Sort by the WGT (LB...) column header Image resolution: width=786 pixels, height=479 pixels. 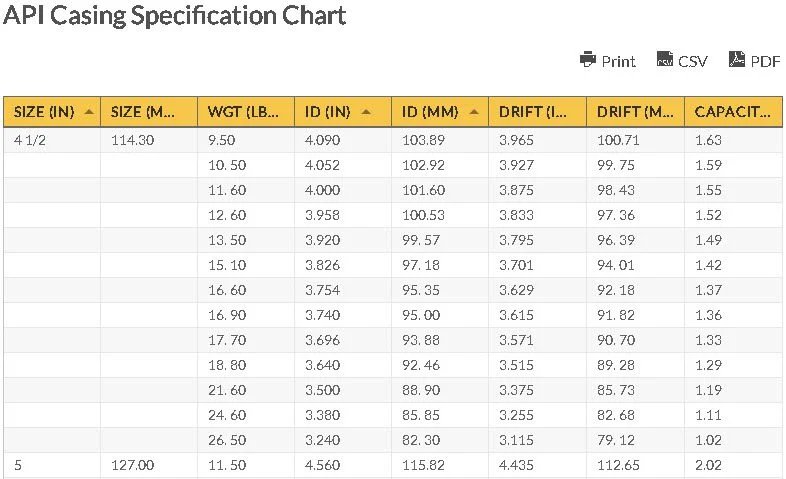(245, 111)
